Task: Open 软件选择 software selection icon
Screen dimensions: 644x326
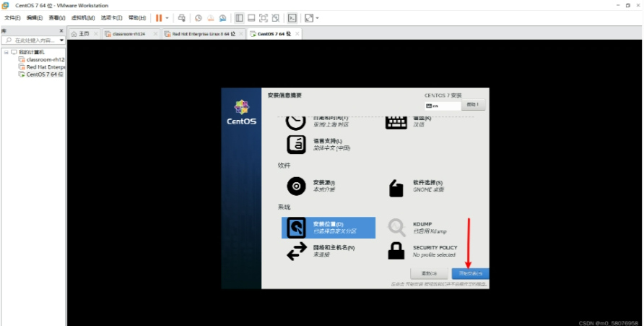Action: click(x=396, y=188)
